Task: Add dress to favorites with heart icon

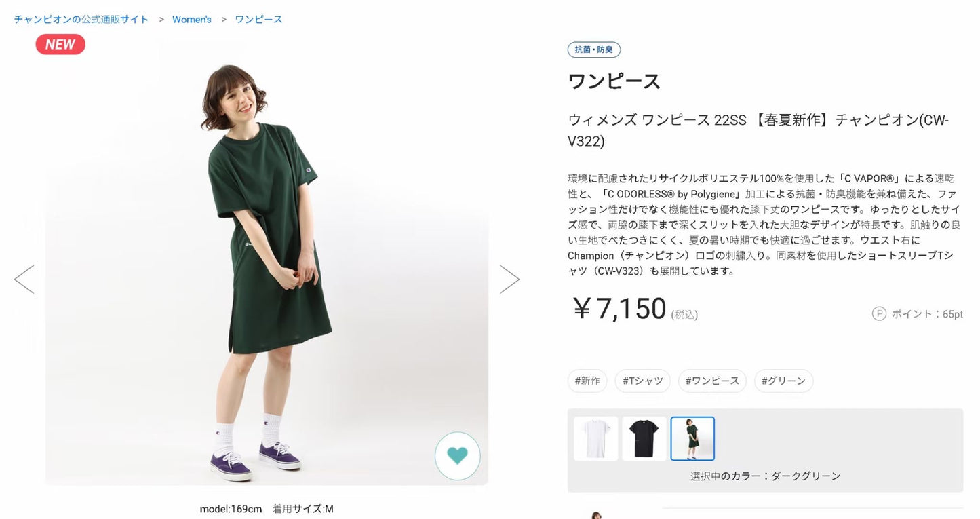Action: (458, 456)
